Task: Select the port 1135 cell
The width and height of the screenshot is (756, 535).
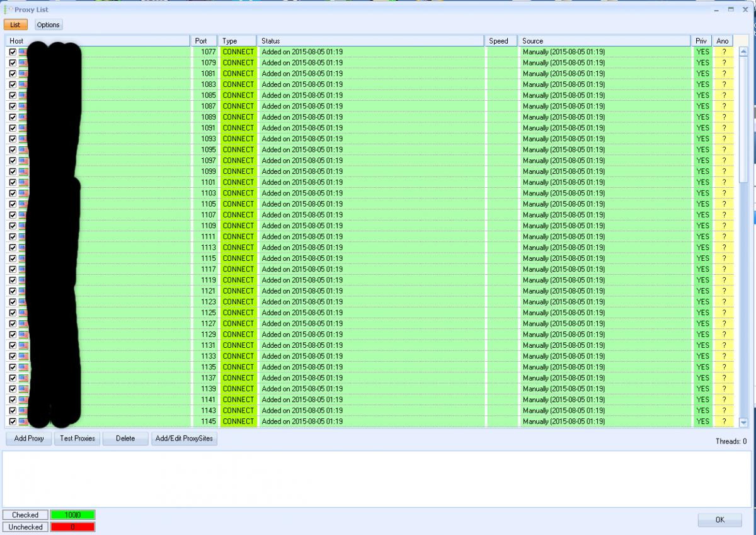Action: tap(205, 367)
